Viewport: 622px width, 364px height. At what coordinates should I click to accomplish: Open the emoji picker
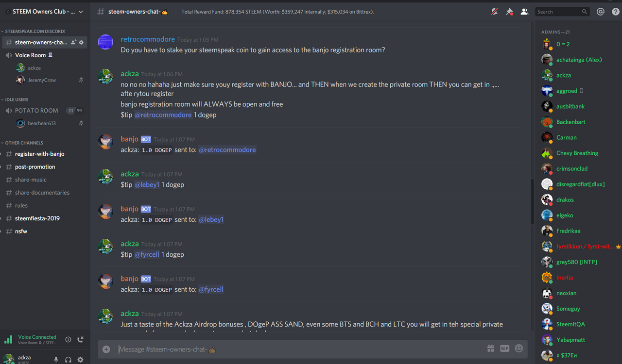(519, 348)
